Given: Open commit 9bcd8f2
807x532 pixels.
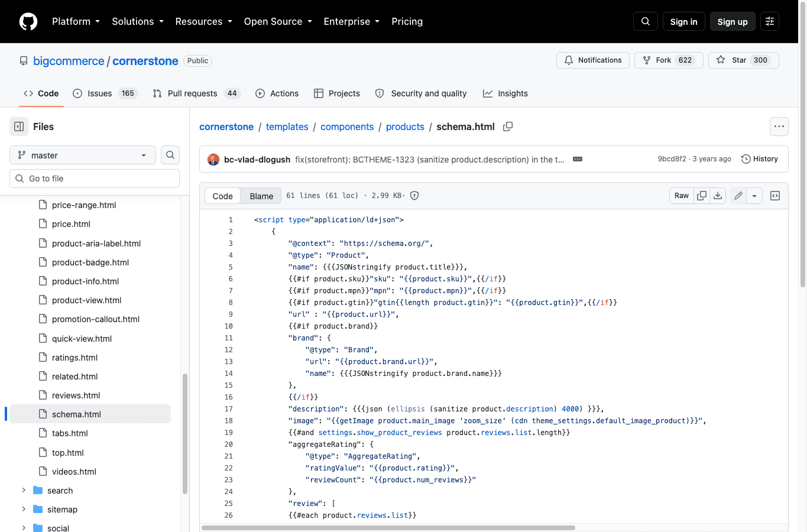Looking at the screenshot, I should pos(672,159).
